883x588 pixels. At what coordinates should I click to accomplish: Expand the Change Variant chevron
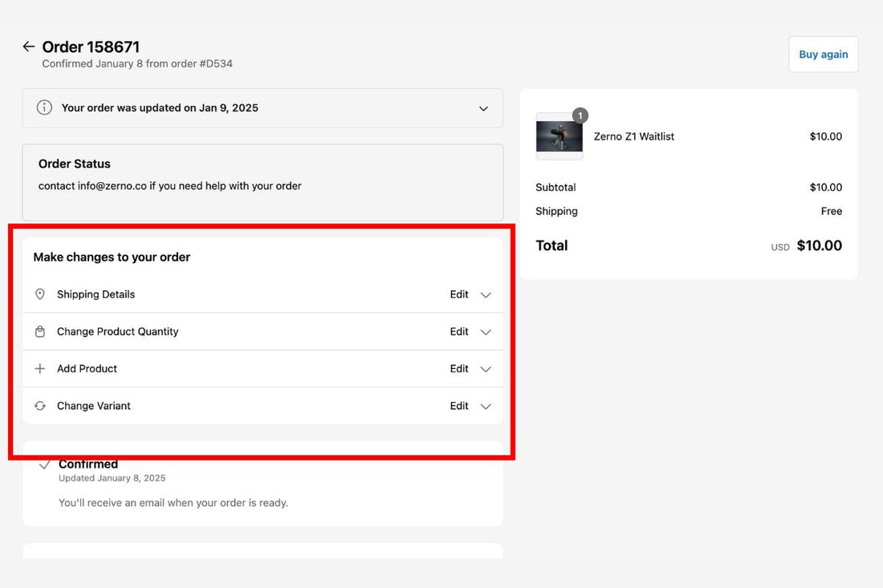click(x=486, y=406)
